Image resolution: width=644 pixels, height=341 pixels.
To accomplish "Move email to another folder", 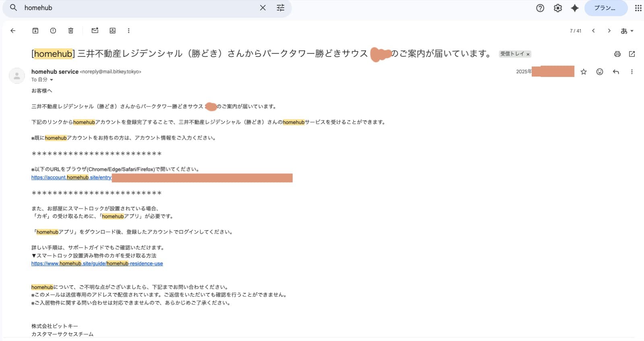I will [113, 31].
